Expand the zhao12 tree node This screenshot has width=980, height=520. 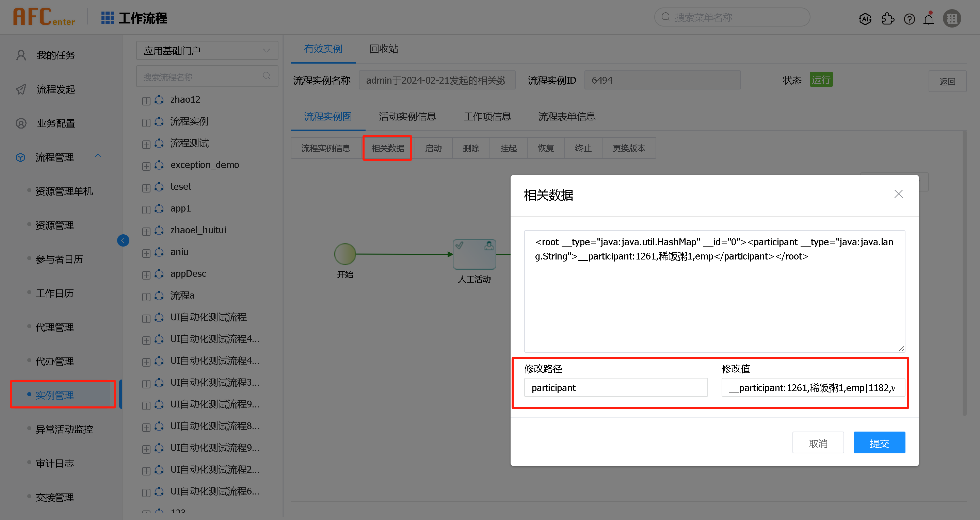(146, 100)
